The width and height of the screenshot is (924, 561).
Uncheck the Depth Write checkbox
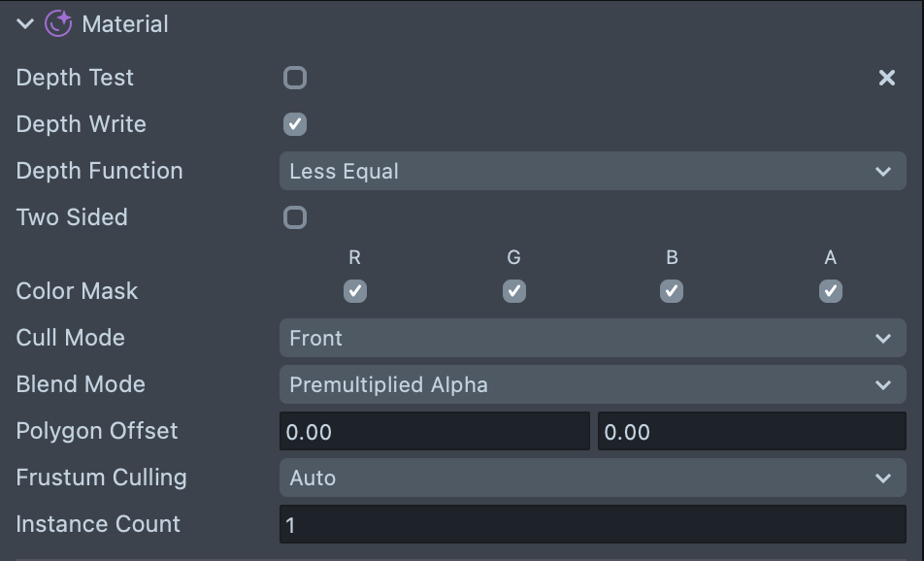click(295, 124)
